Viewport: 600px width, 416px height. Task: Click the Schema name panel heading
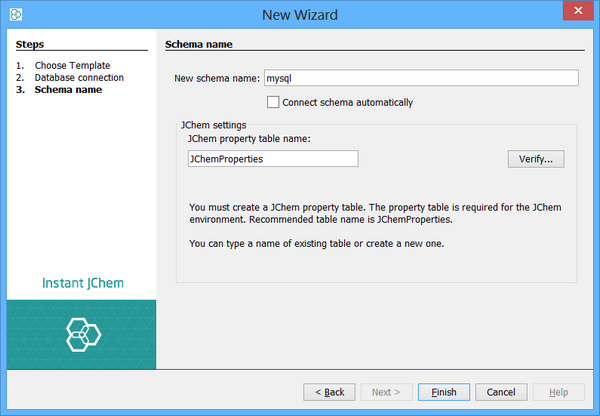click(199, 44)
